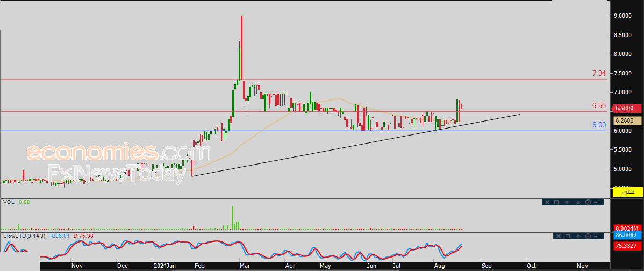The image size is (644, 271).
Task: Open more options for VOL panel
Action: 597,202
